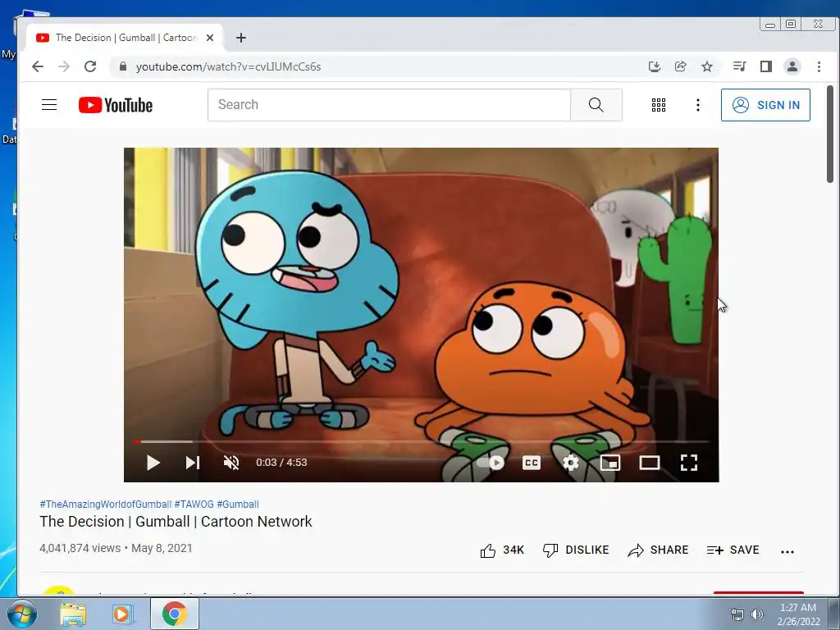Viewport: 840px width, 630px height.
Task: Open YouTube settings three-dot menu
Action: pos(697,105)
